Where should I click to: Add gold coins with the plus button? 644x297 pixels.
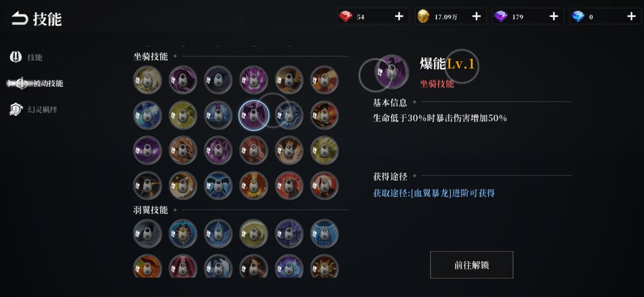click(476, 17)
